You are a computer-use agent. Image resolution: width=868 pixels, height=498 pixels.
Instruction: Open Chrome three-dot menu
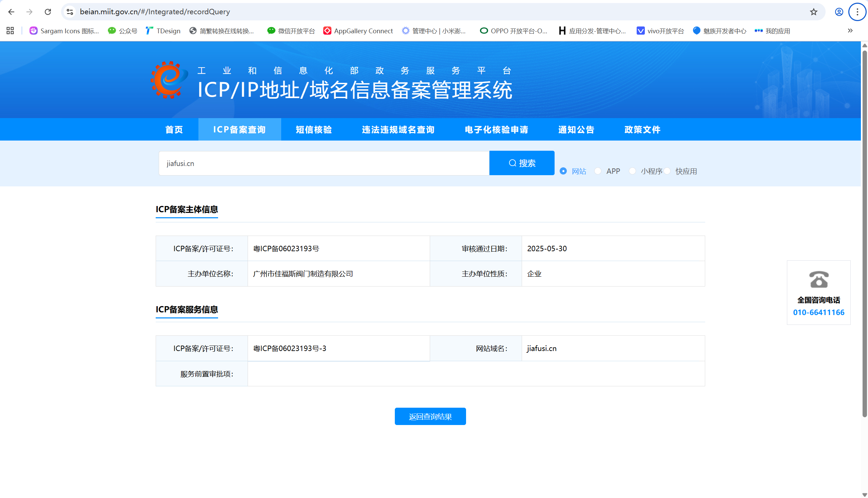[857, 12]
